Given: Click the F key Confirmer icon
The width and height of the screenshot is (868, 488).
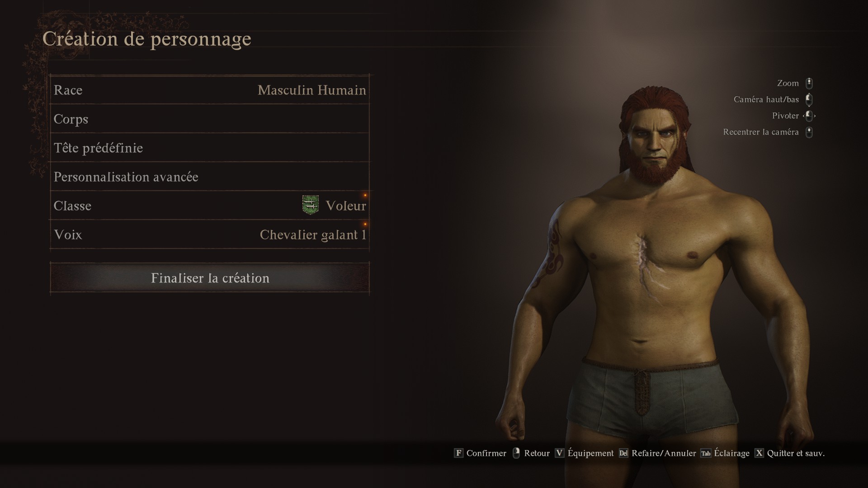Looking at the screenshot, I should (x=458, y=453).
